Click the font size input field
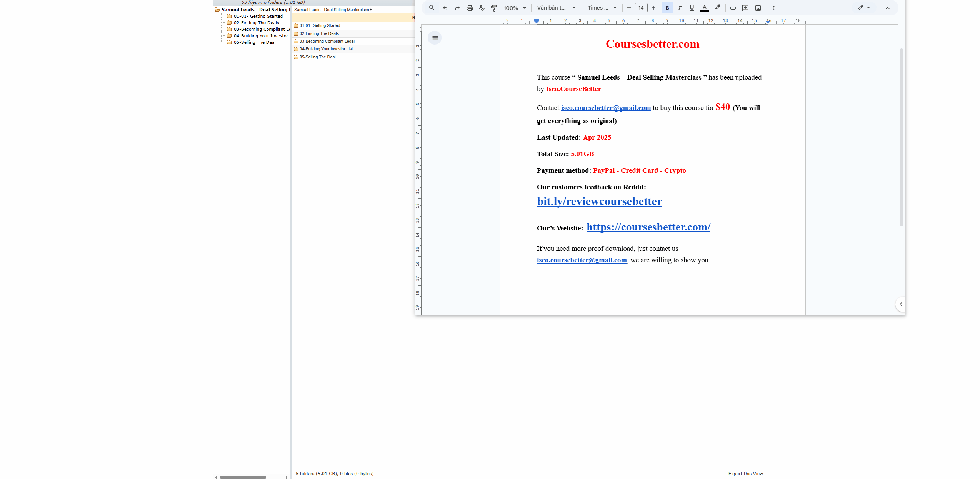 coord(641,8)
